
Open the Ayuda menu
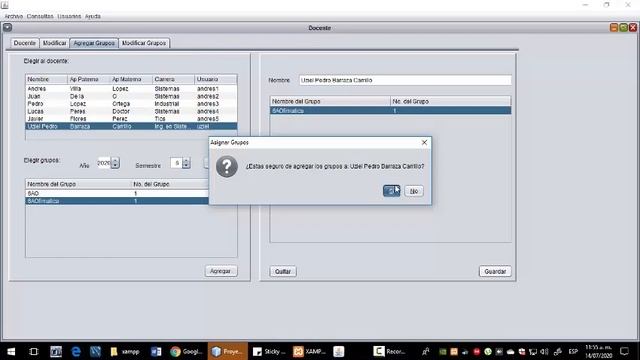tap(93, 16)
